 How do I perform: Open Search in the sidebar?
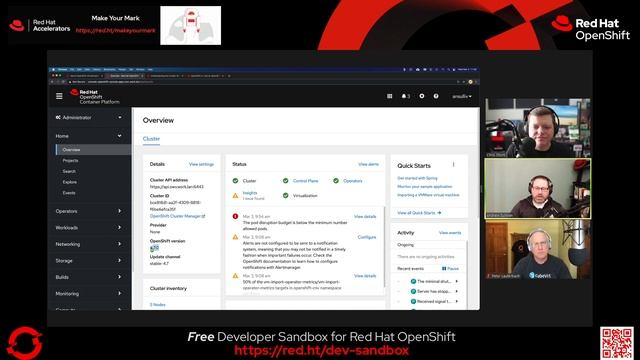(69, 171)
